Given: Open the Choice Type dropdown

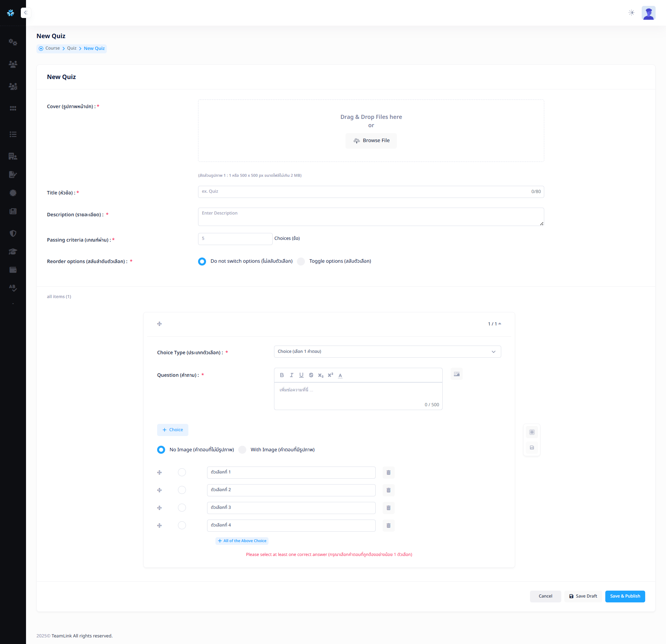Looking at the screenshot, I should tap(387, 351).
